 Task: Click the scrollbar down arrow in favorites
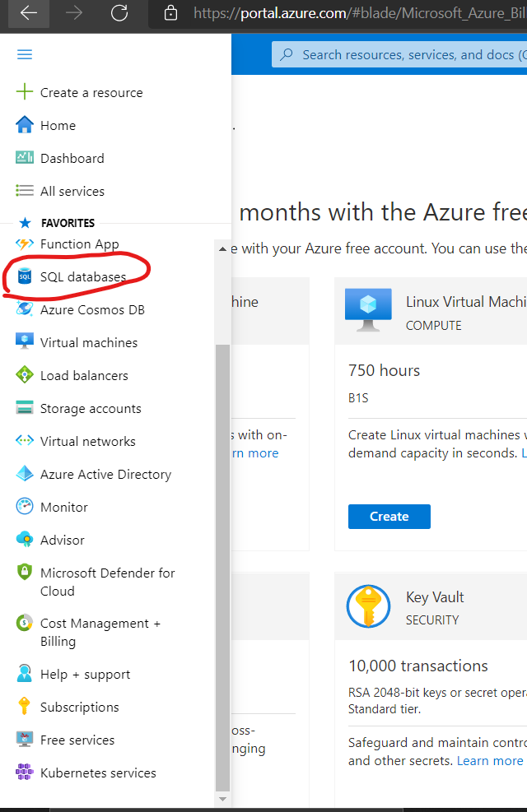(222, 799)
